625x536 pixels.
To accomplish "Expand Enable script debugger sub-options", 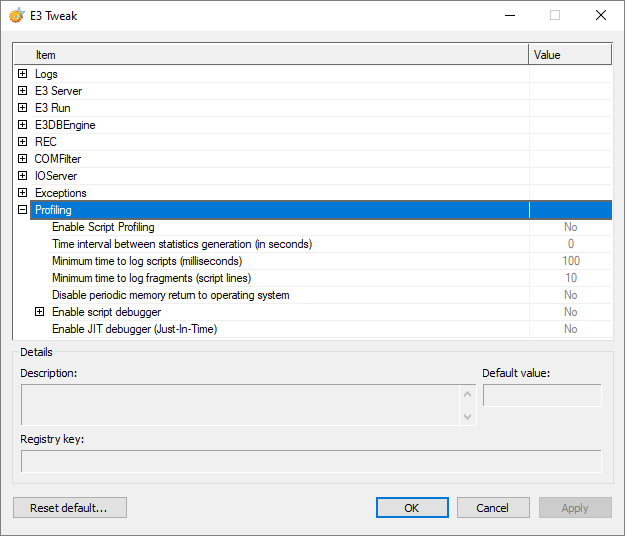I will click(39, 312).
